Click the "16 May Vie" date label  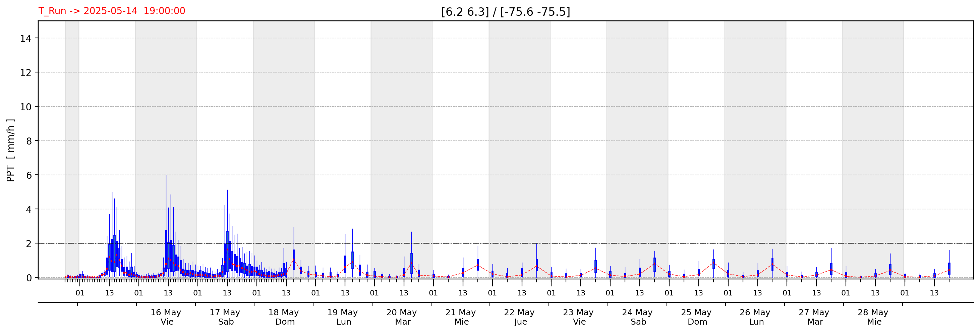click(166, 317)
